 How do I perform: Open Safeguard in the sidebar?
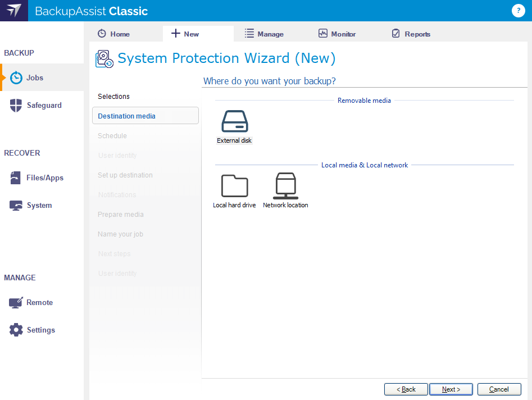click(42, 105)
